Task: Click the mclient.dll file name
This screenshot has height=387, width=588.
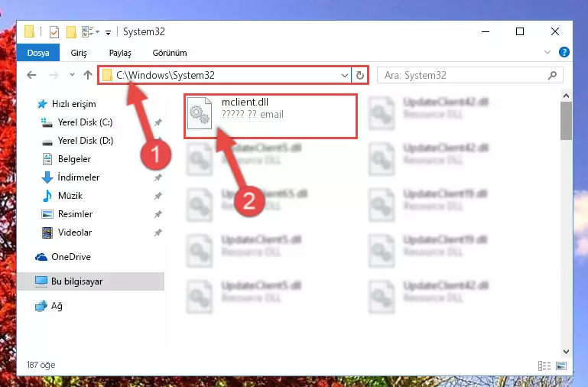Action: coord(245,102)
